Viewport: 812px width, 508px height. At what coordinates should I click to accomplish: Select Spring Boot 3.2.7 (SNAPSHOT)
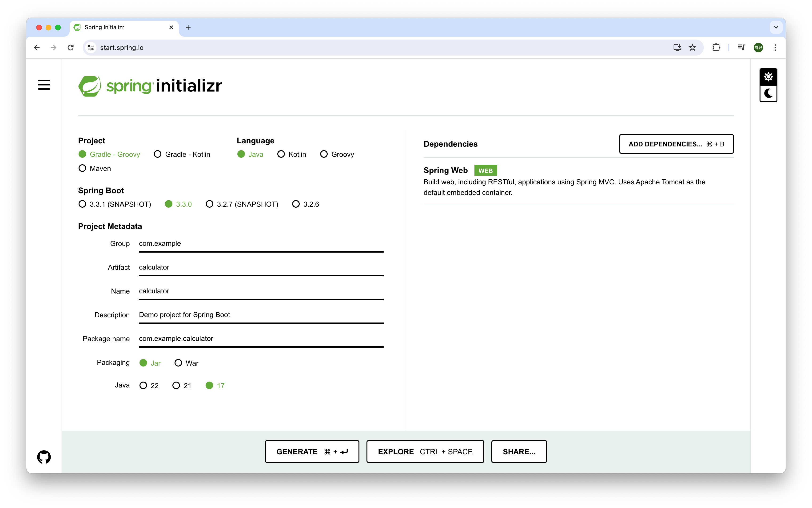point(242,204)
